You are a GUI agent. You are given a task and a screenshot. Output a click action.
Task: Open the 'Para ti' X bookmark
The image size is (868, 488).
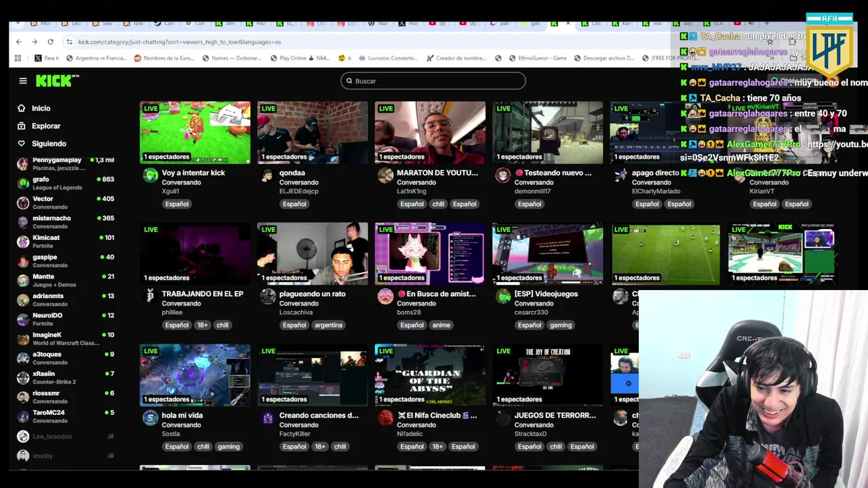pyautogui.click(x=47, y=58)
